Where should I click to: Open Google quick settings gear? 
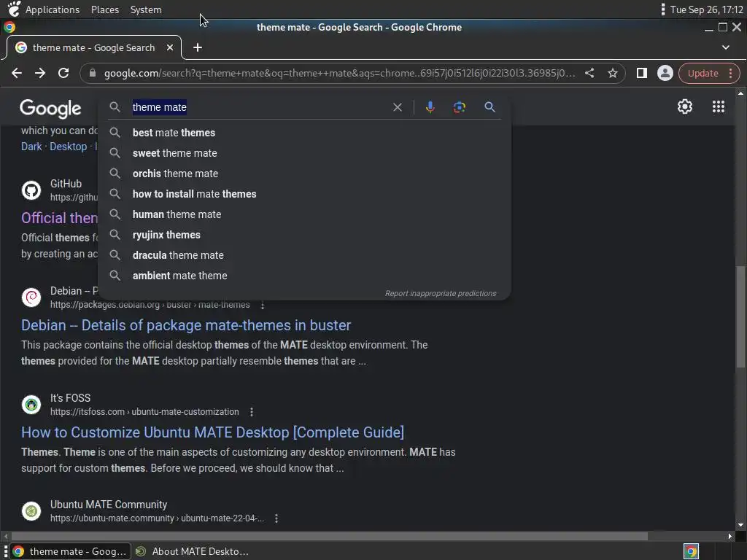(x=684, y=106)
